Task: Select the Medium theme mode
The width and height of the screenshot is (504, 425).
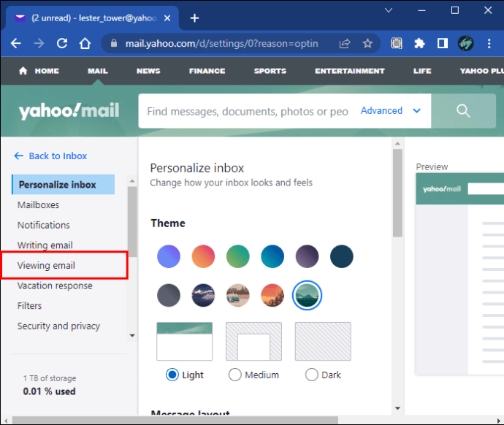Action: [235, 375]
